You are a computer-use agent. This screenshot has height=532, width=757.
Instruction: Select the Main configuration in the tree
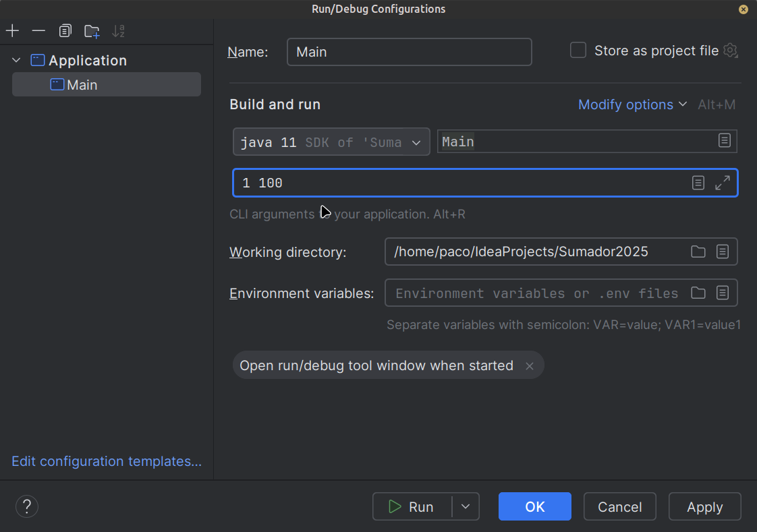tap(82, 85)
